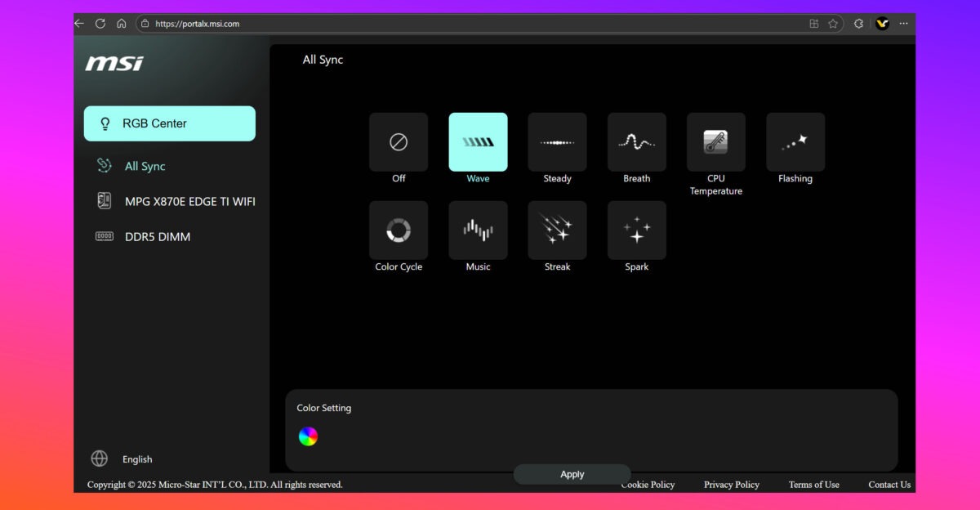
Task: Click the browser address bar URL
Action: coord(197,24)
